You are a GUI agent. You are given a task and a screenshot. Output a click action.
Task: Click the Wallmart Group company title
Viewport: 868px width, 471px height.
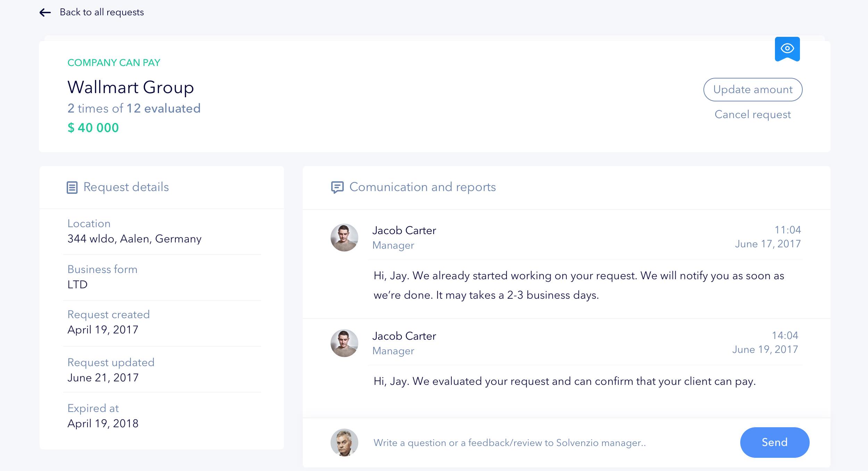tap(131, 87)
